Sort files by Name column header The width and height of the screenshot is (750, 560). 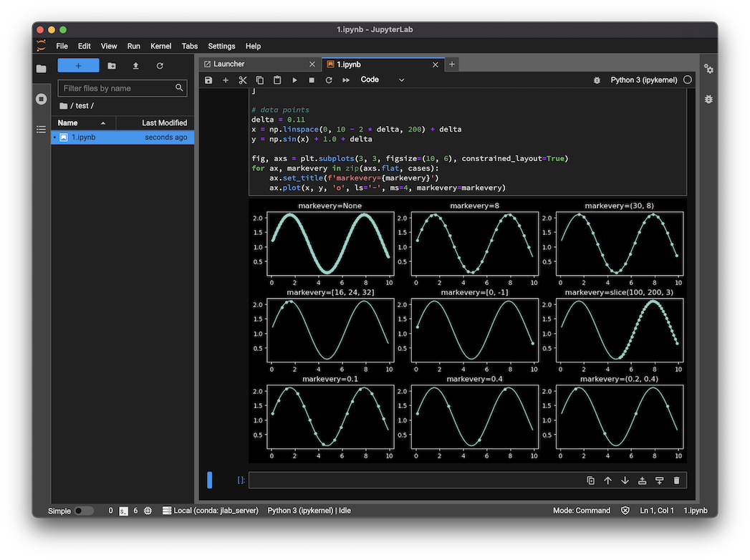point(68,122)
